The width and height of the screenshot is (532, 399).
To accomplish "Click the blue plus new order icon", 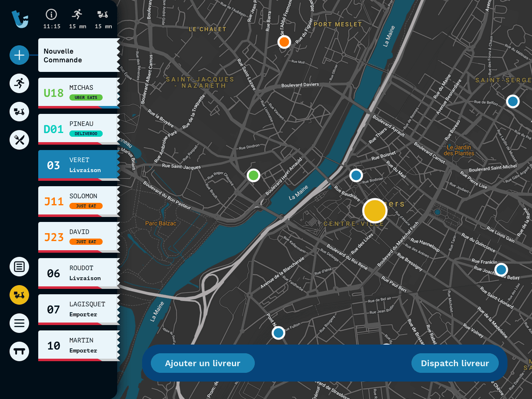I will pos(20,55).
